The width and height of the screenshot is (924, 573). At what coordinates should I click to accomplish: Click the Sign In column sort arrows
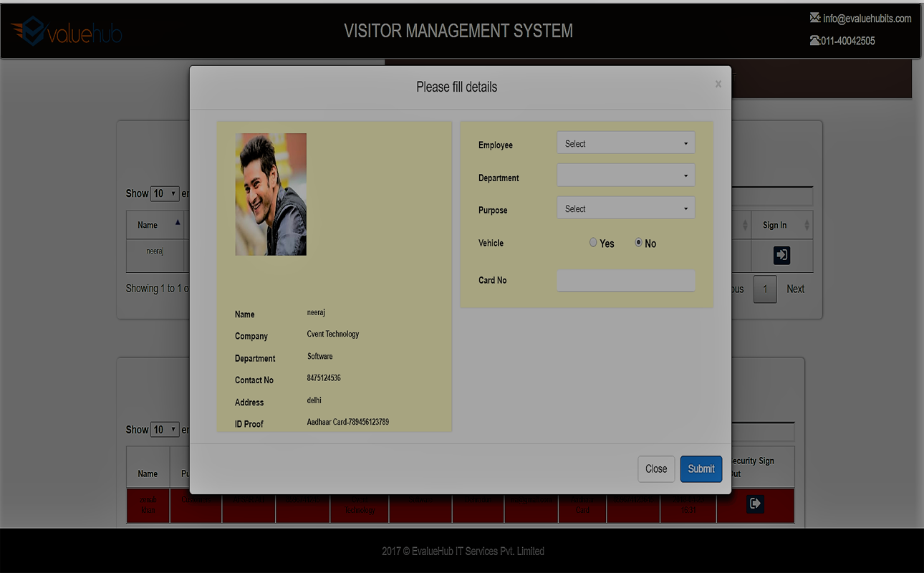[x=807, y=225]
